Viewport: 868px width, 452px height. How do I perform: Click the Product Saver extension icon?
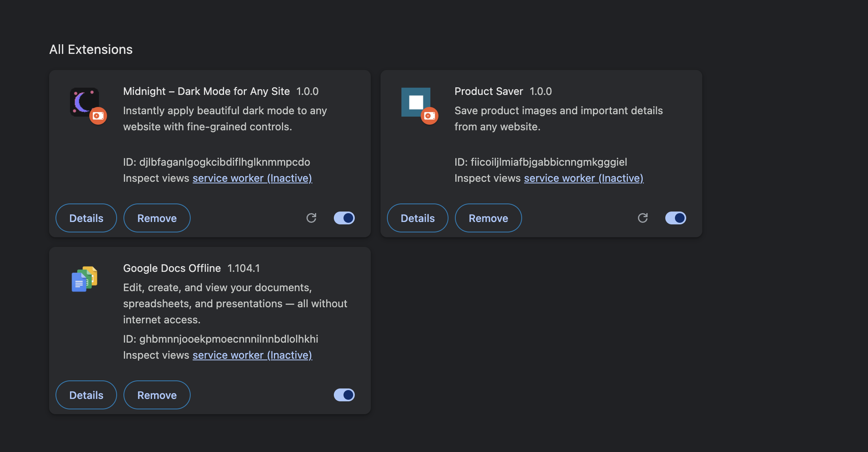click(x=416, y=102)
